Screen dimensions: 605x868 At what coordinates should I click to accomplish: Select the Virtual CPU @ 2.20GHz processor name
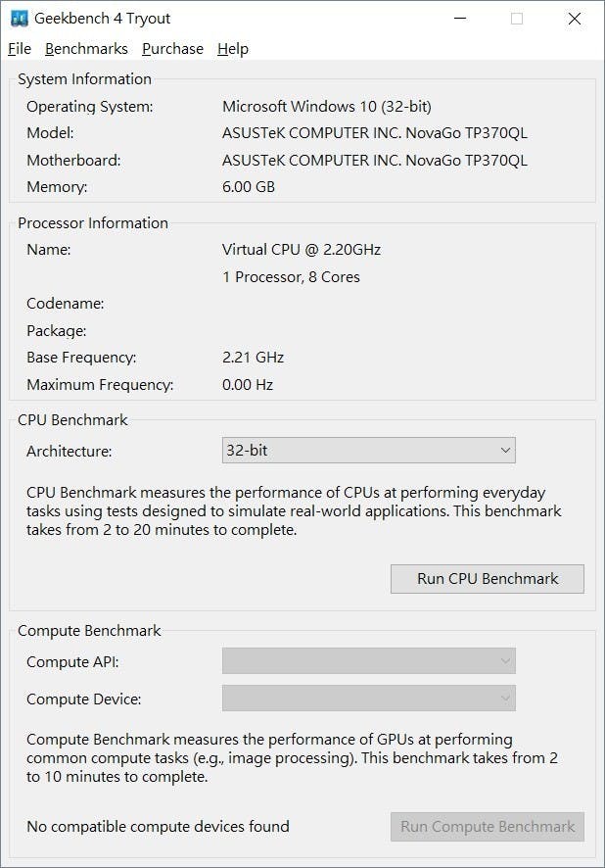point(302,250)
